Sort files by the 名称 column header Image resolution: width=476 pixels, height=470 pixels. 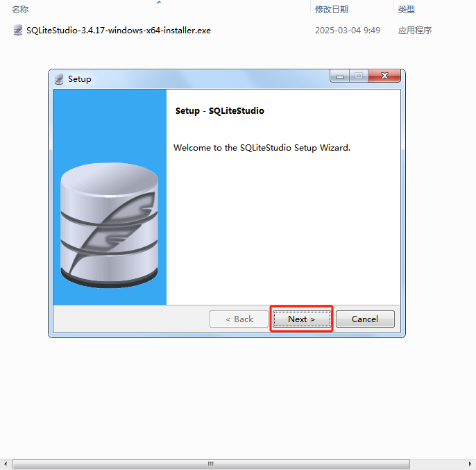(x=20, y=10)
